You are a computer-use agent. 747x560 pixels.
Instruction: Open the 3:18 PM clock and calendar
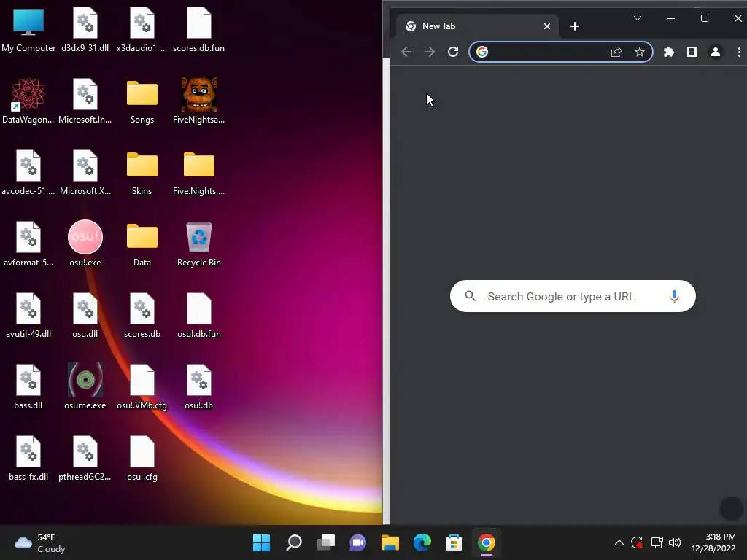[713, 542]
